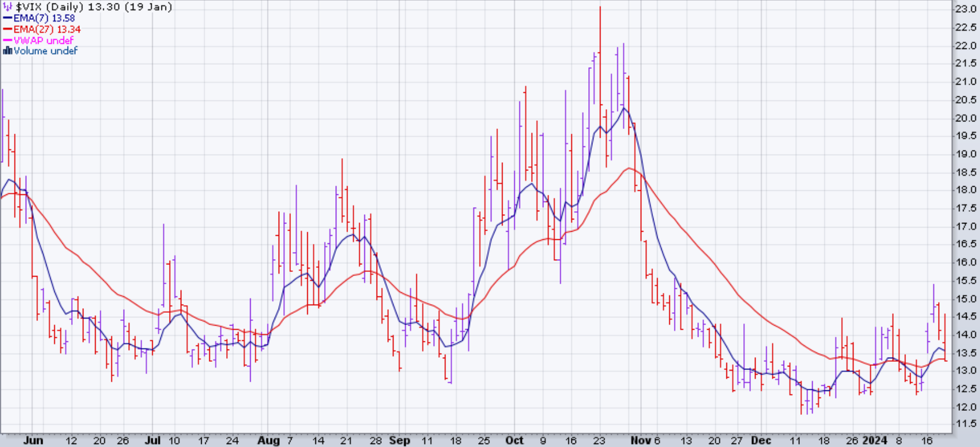Click the blue EMA(7) line swatch
Image resolution: width=980 pixels, height=447 pixels.
(x=8, y=18)
